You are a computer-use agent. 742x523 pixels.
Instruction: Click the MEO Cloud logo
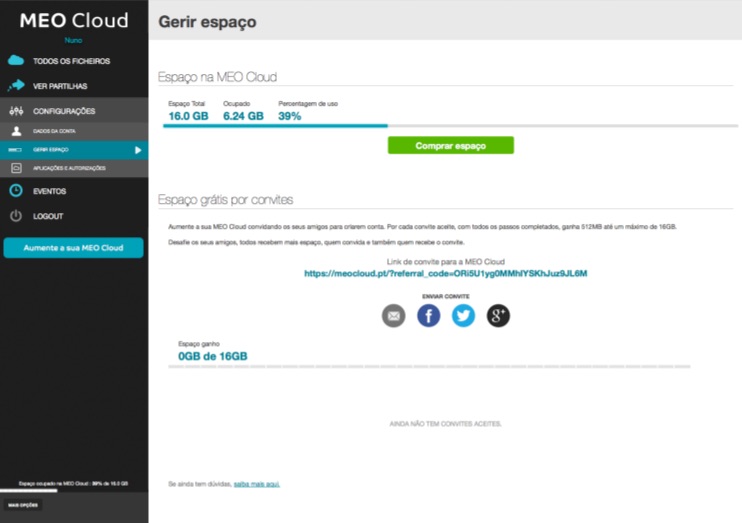point(74,20)
